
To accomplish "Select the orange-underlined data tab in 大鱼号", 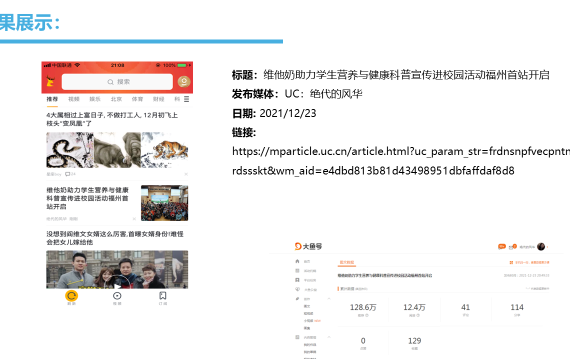I will 347,263.
